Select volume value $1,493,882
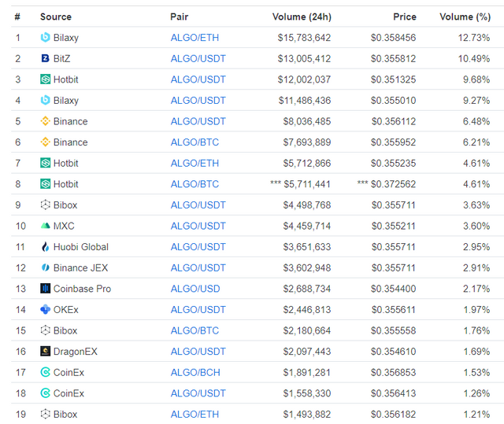 (x=306, y=414)
